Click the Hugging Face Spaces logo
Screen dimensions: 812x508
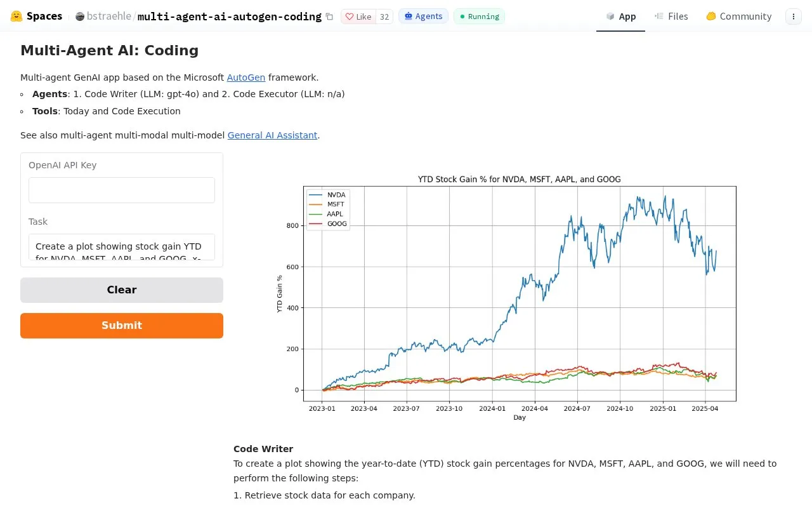pyautogui.click(x=36, y=16)
